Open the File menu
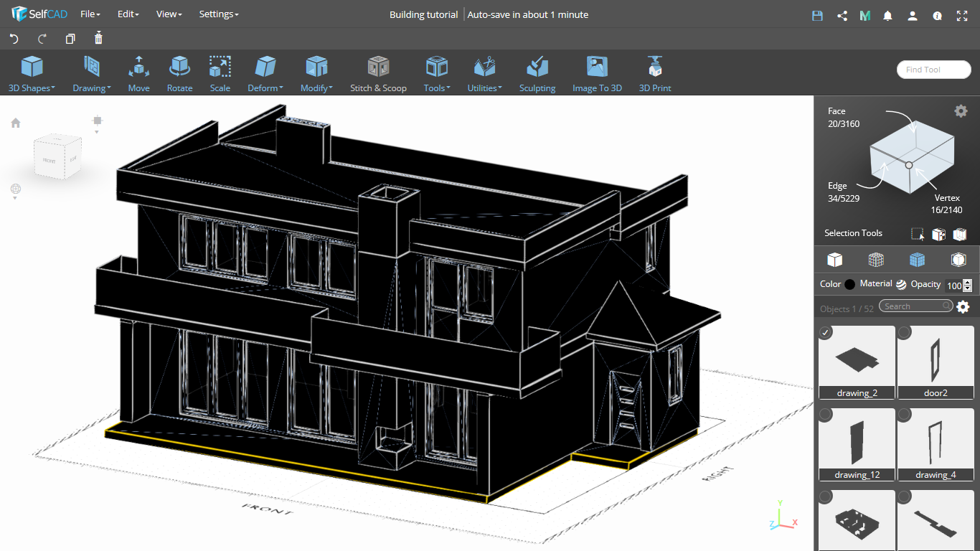This screenshot has width=980, height=551. (x=90, y=14)
